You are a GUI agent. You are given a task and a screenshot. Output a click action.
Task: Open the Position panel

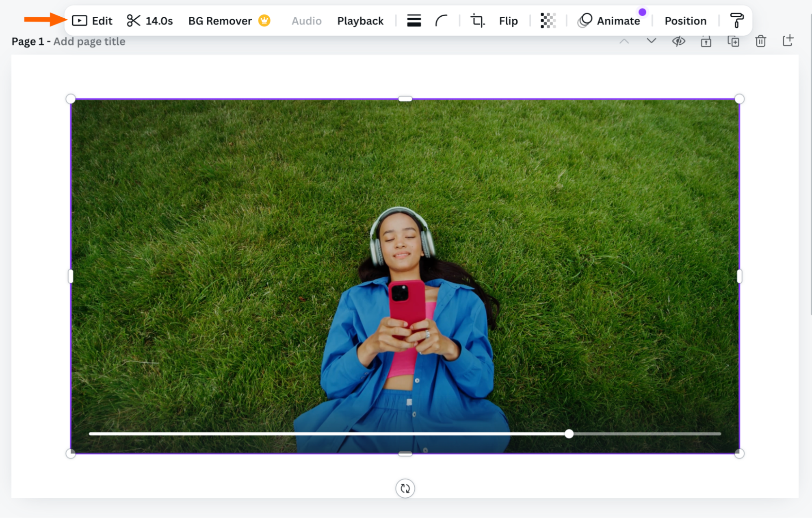(x=685, y=21)
